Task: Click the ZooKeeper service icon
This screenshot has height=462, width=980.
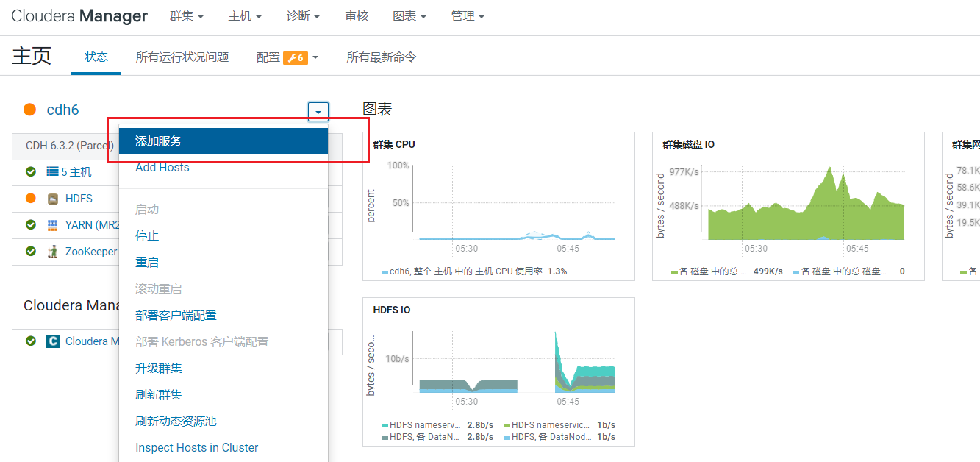Action: [52, 252]
